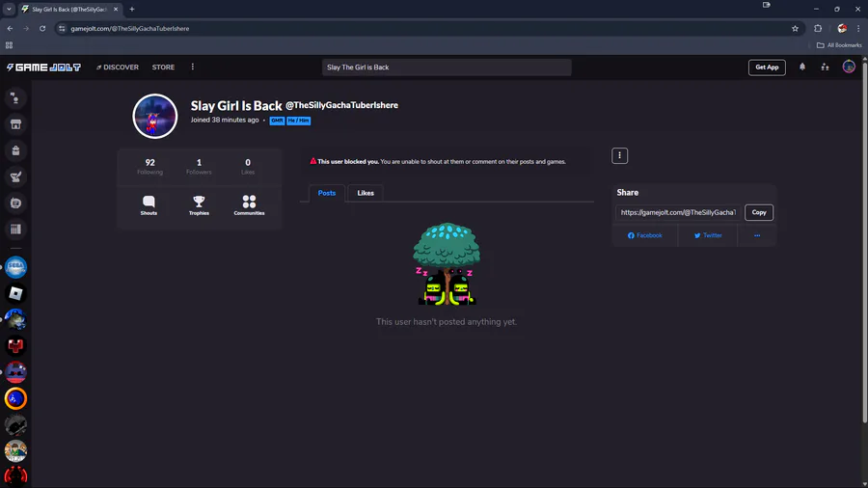Open your account avatar menu

[x=849, y=67]
